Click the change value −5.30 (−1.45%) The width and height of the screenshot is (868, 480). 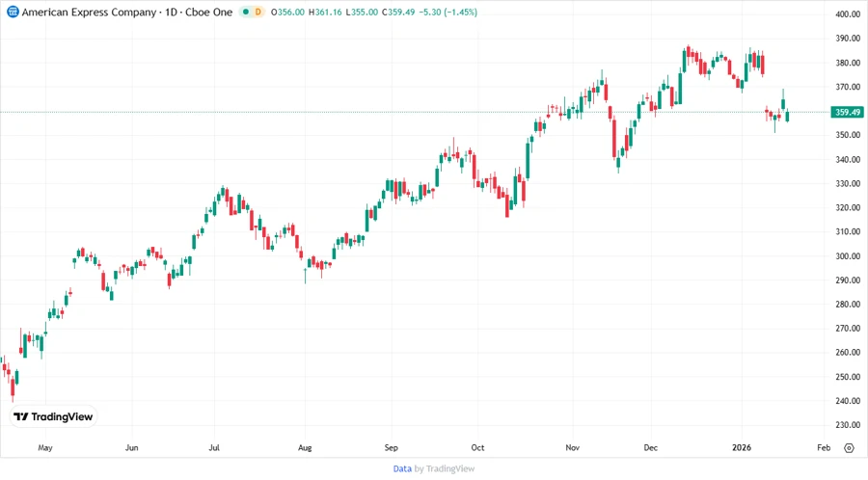tap(448, 13)
